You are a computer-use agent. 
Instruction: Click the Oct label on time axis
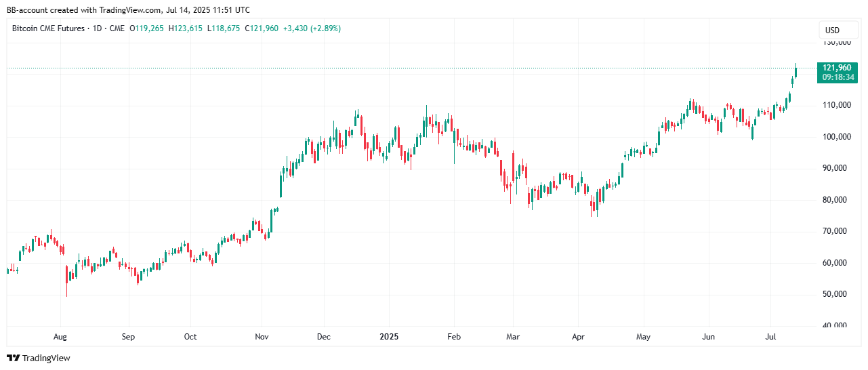pyautogui.click(x=190, y=337)
